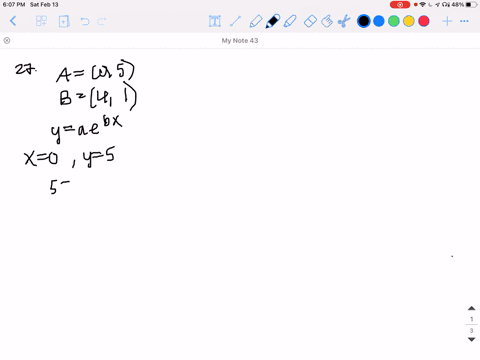Add a new color with the plus icon
Screen dimensions: 480x360
[447, 21]
